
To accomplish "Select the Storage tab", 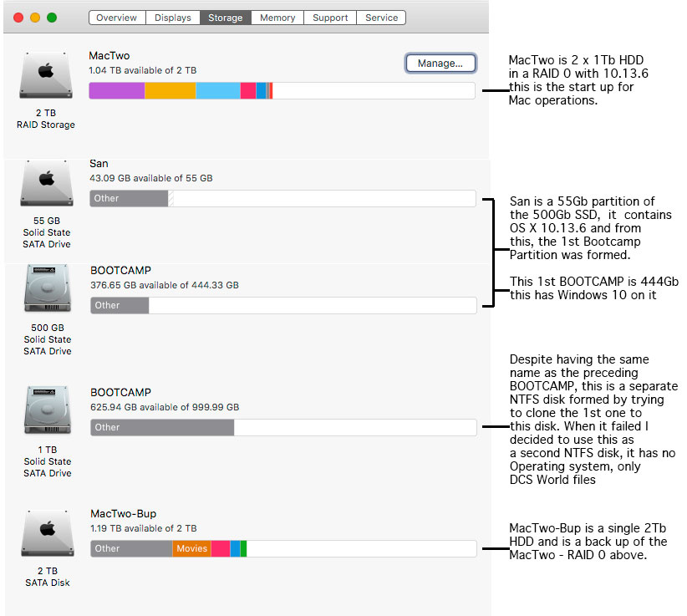I will click(225, 18).
